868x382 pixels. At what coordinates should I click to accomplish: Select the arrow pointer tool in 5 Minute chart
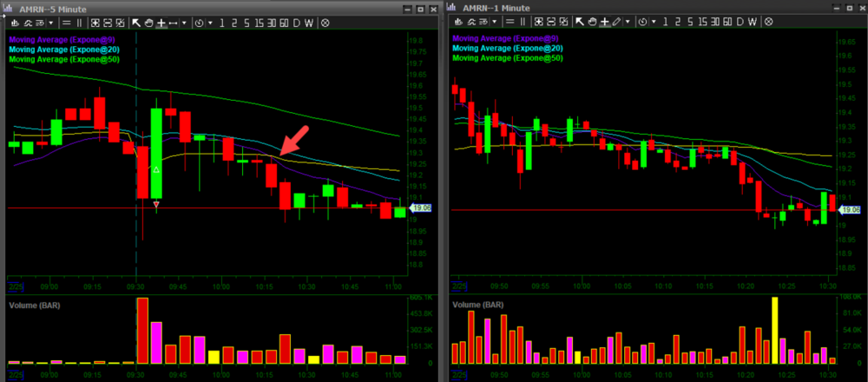coord(136,23)
